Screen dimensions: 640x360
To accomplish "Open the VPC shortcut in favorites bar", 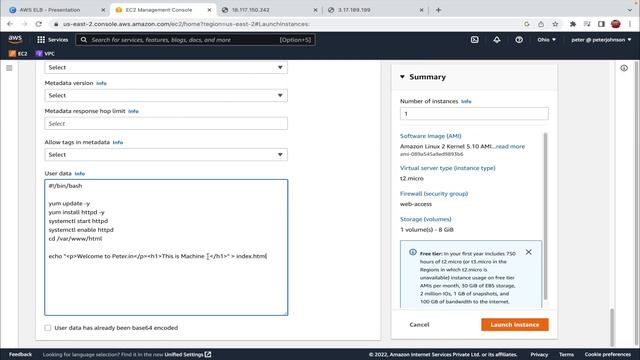I will coord(45,53).
